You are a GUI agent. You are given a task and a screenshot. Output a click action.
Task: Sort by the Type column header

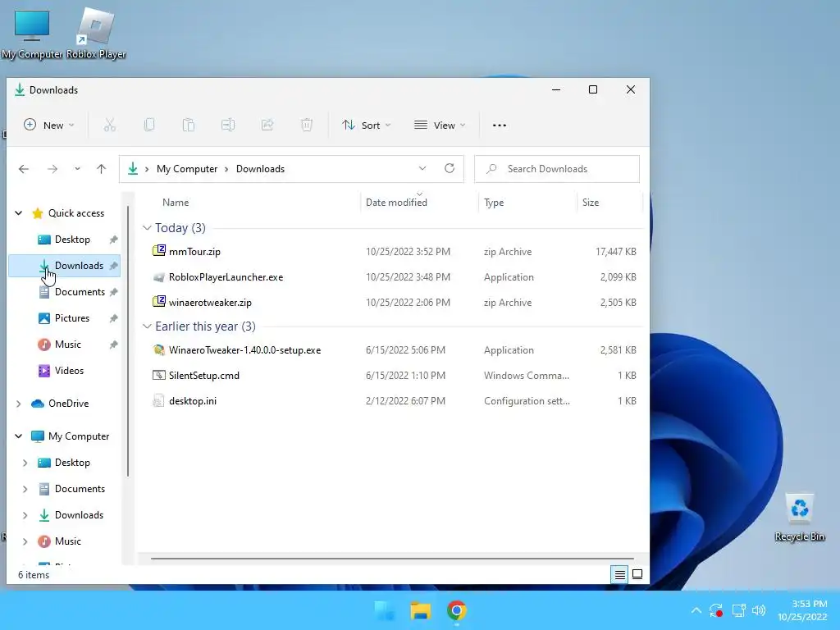pyautogui.click(x=493, y=202)
